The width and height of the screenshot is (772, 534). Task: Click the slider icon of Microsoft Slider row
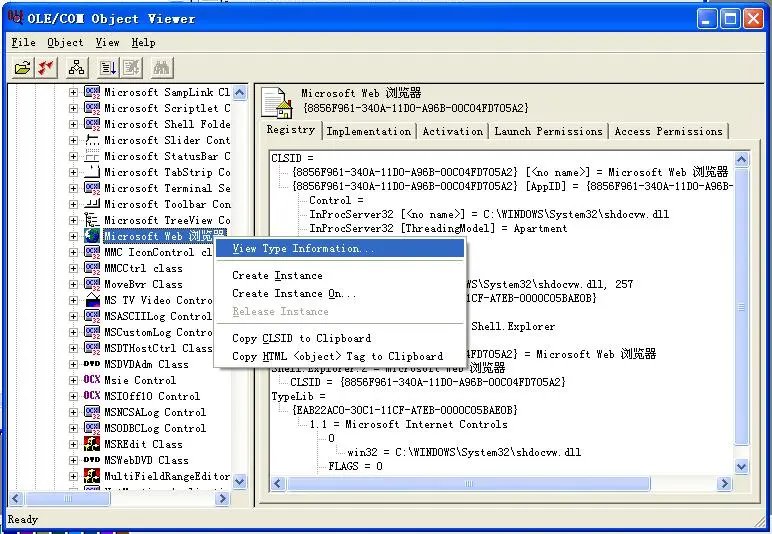[92, 140]
